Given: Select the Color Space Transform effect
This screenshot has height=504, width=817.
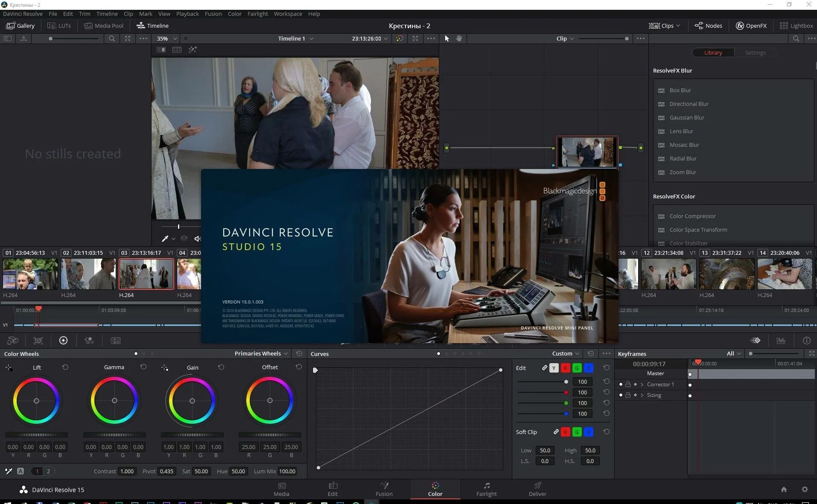Looking at the screenshot, I should click(698, 230).
